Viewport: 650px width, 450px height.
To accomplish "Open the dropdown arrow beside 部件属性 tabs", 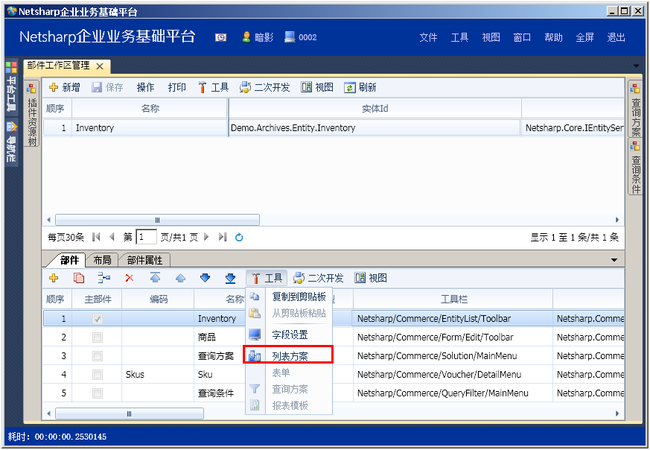I will tap(614, 260).
